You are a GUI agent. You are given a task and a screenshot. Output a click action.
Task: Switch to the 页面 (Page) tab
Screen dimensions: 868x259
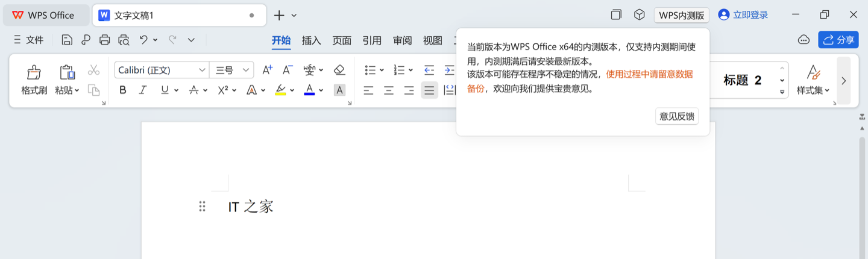tap(342, 40)
